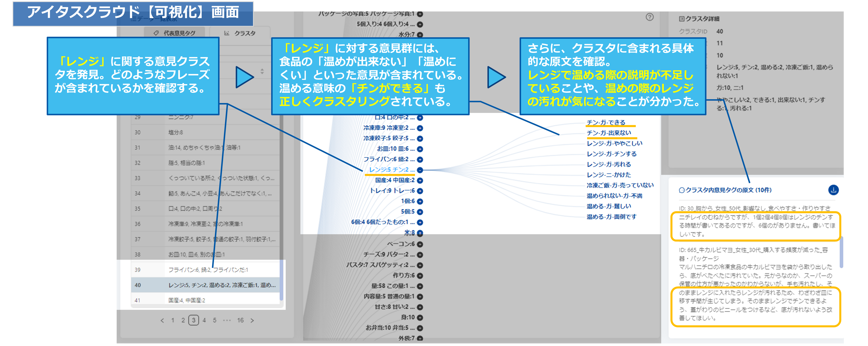This screenshot has width=868, height=346.
Task: Click plus icon next to 作り方:6
Action: (420, 276)
